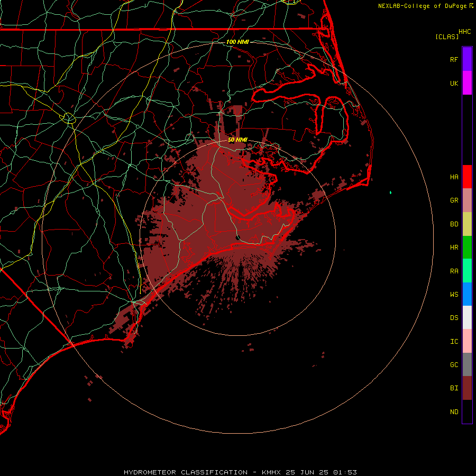Click the HA legend label
Screen dimensions: 476x476
point(454,177)
